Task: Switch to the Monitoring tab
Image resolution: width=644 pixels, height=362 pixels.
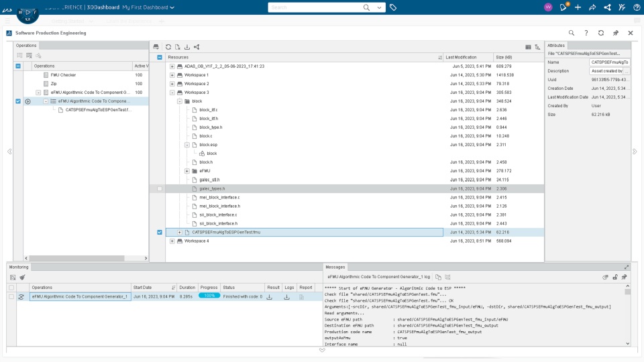Action: [19, 267]
